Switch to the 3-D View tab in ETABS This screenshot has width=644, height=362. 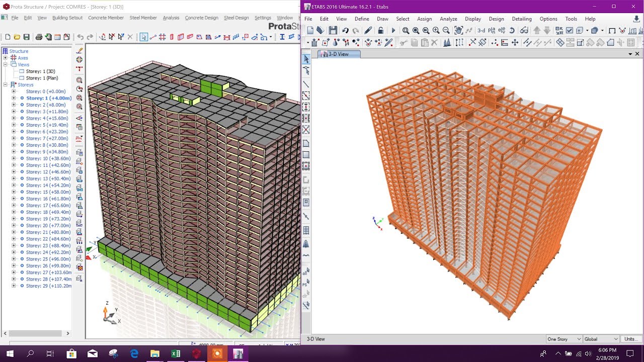[x=338, y=54]
